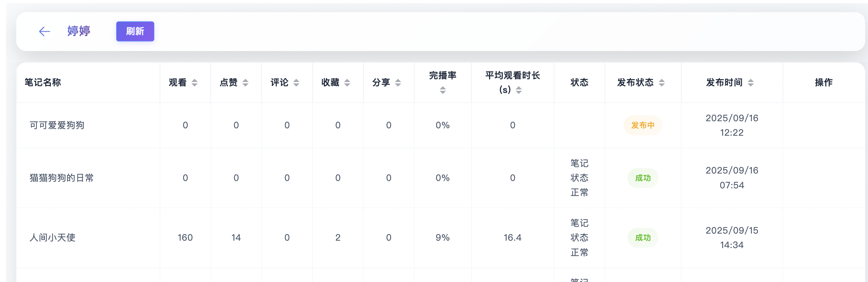Viewport: 868px width, 282px height.
Task: Open the 猫猫狗狗的日常 note row
Action: point(61,178)
